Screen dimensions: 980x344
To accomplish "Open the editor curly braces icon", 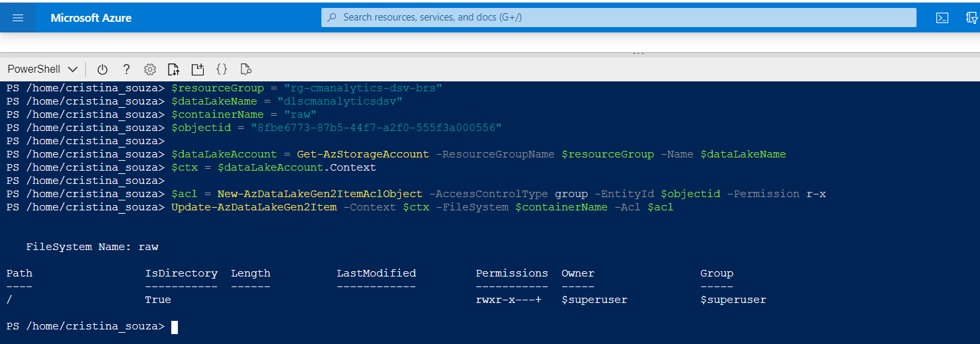I will [x=222, y=69].
